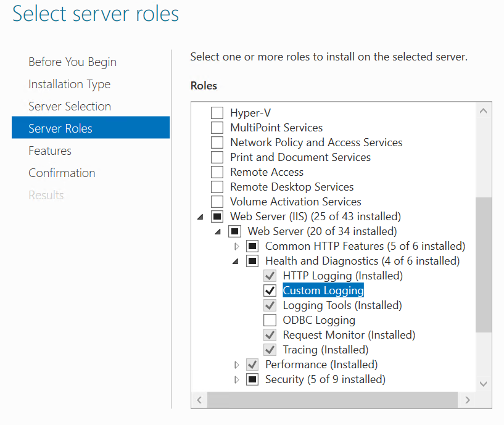
Task: Expand the Security node arrow
Action: pos(236,380)
